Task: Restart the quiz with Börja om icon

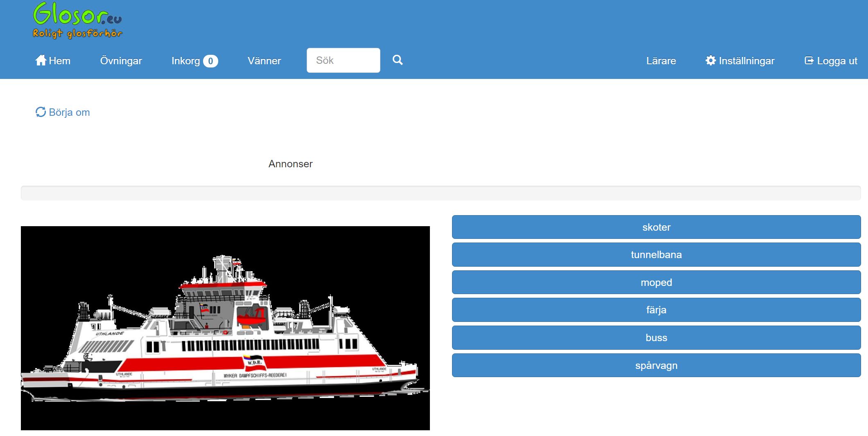Action: [x=41, y=112]
